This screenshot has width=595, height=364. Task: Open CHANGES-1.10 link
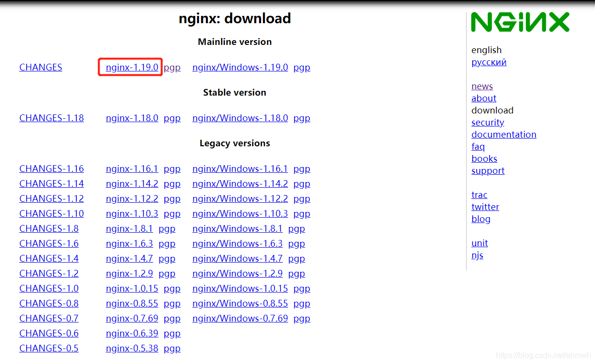(52, 214)
